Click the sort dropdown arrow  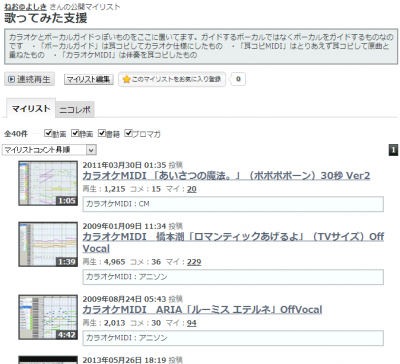click(91, 150)
